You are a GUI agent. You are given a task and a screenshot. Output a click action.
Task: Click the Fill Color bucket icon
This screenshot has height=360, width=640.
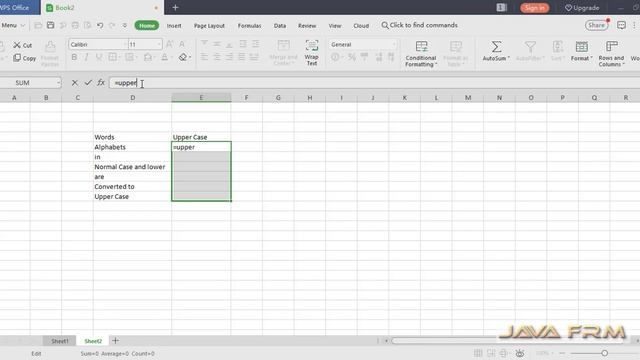pos(148,57)
